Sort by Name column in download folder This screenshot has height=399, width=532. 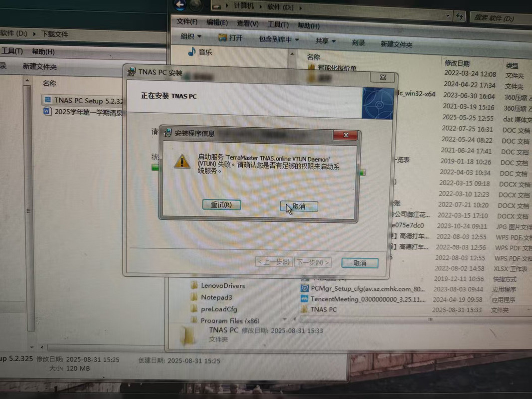coord(49,83)
